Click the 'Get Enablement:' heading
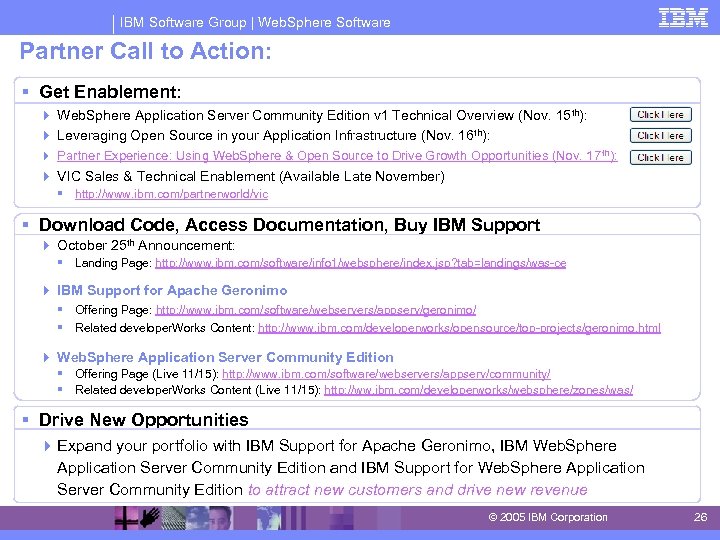Screen dimensions: 720x540 [110, 91]
